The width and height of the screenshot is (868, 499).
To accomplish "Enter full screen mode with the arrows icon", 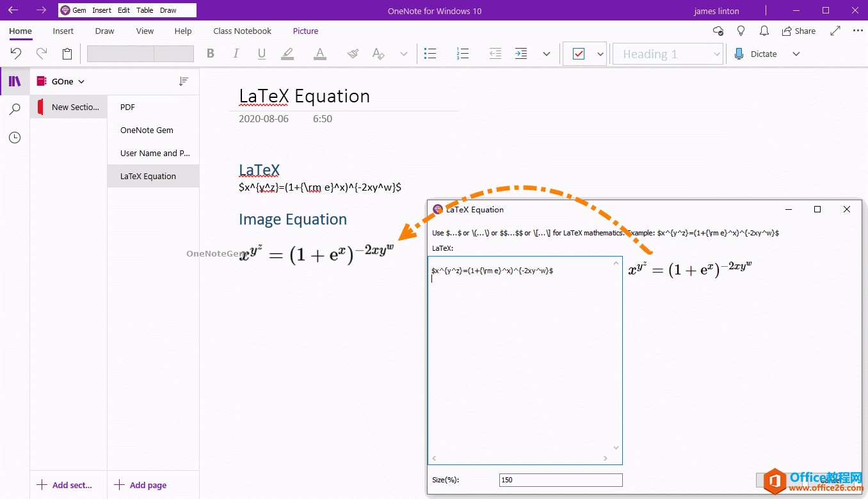I will pos(835,31).
